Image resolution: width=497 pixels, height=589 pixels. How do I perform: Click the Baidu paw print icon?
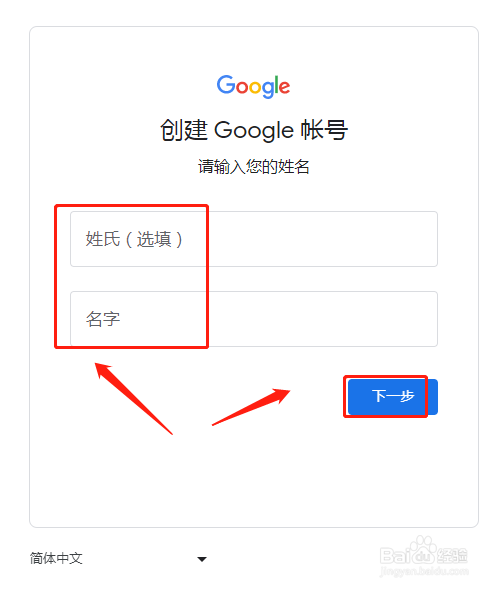423,548
